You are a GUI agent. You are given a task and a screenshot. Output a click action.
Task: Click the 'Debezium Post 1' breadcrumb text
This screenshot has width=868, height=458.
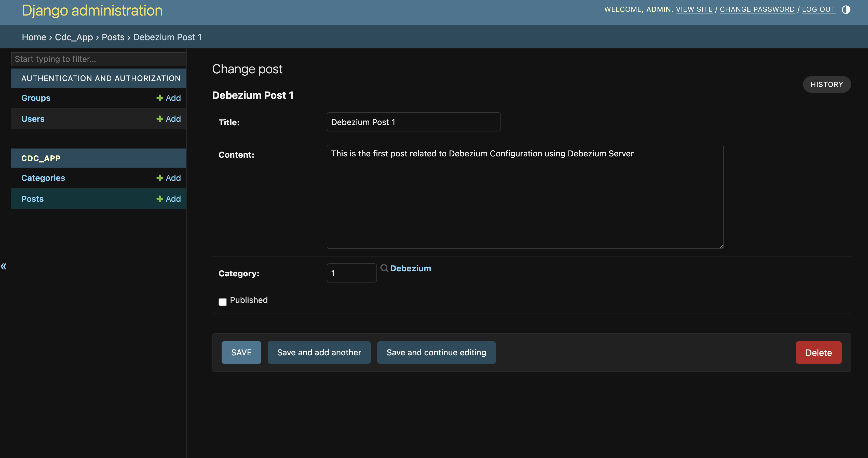tap(168, 37)
